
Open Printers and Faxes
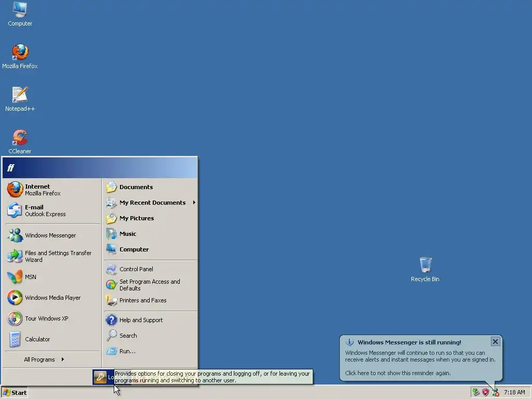pyautogui.click(x=150, y=300)
